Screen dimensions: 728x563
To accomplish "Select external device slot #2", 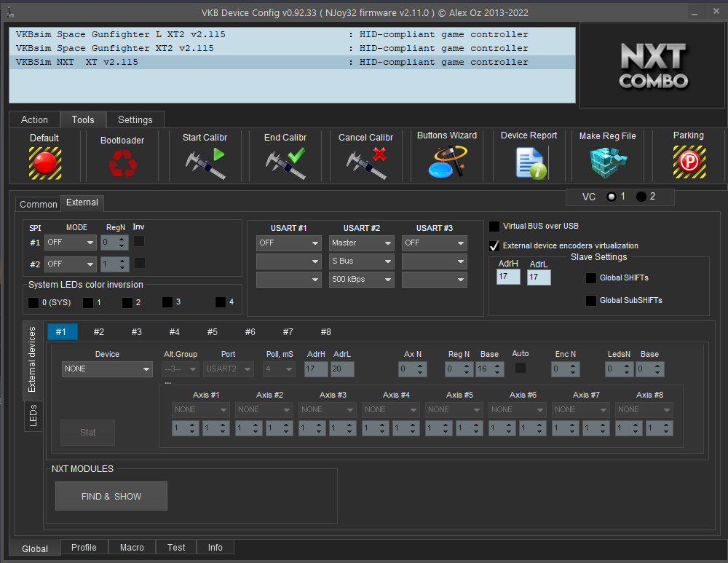I will tap(98, 331).
